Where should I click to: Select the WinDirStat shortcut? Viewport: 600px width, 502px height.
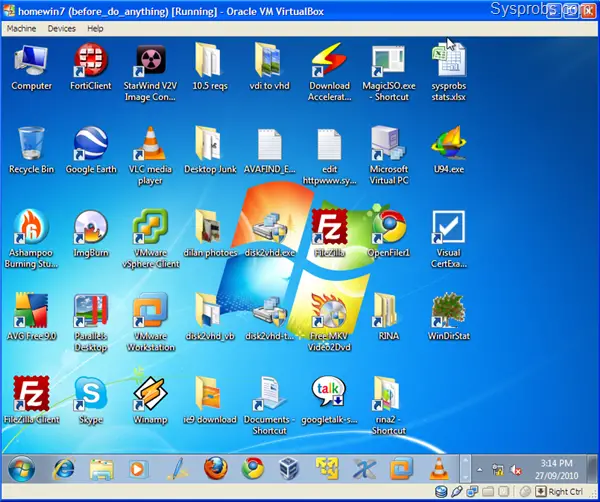(448, 318)
